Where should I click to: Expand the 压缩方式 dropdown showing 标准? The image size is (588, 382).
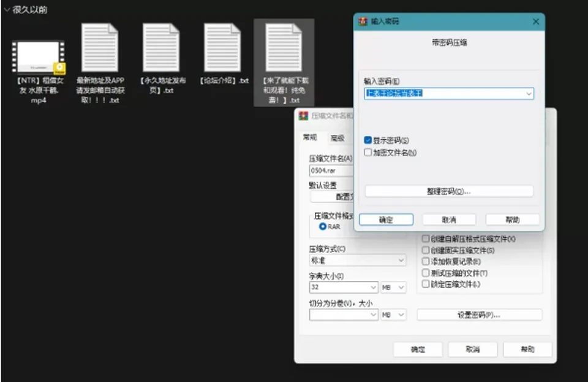tap(357, 260)
